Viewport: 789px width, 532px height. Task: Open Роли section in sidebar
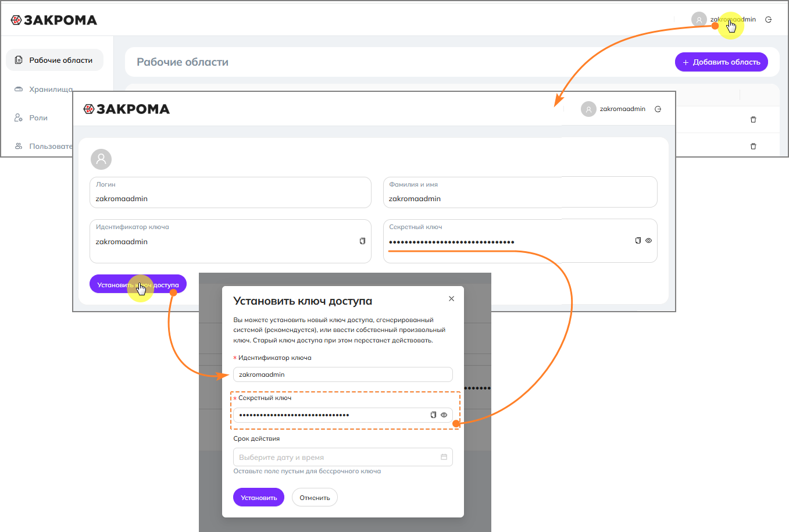(38, 118)
